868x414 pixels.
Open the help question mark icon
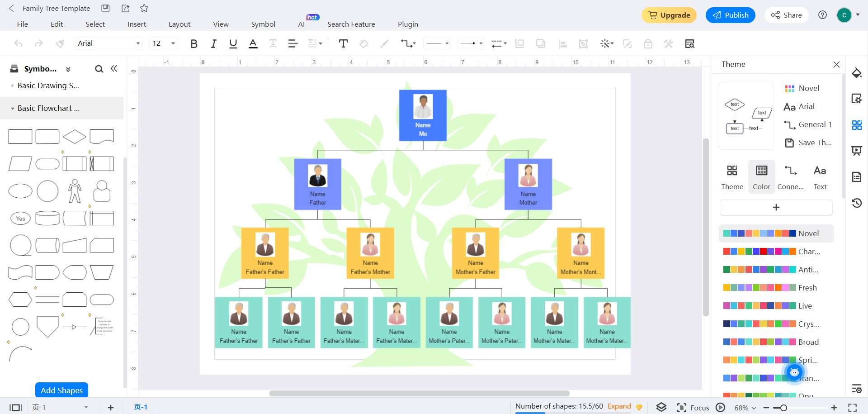[823, 15]
